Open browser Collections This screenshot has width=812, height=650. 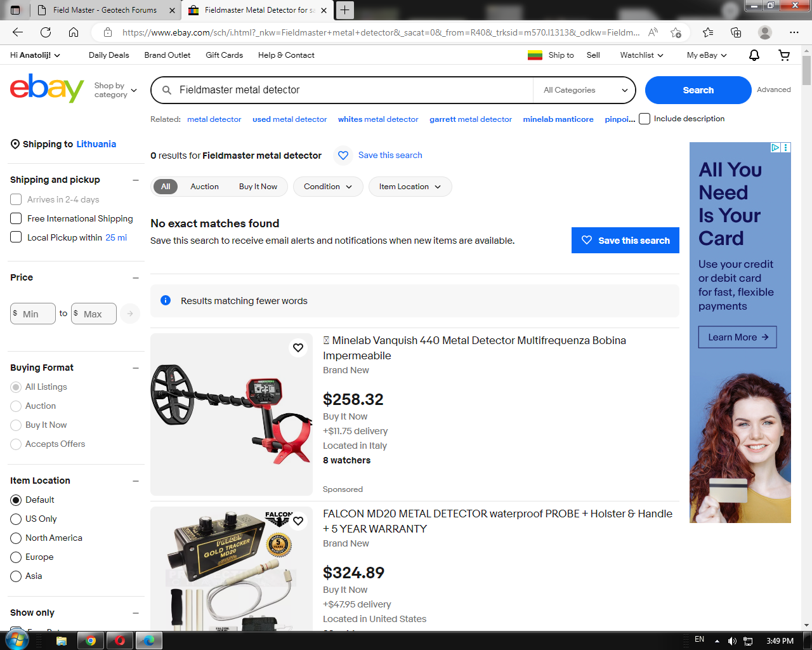coord(736,32)
